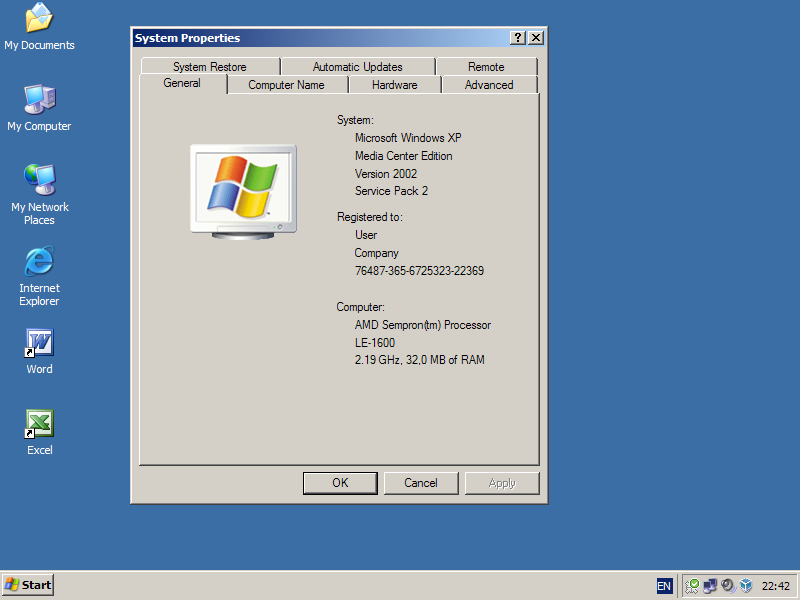Viewport: 800px width, 600px height.
Task: Click the product ID 76487-365-6725323-22369
Action: click(x=419, y=270)
